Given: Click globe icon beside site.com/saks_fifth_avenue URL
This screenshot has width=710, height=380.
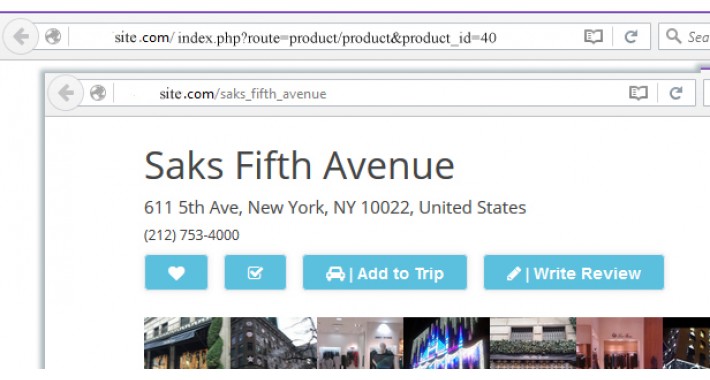Looking at the screenshot, I should [x=98, y=93].
